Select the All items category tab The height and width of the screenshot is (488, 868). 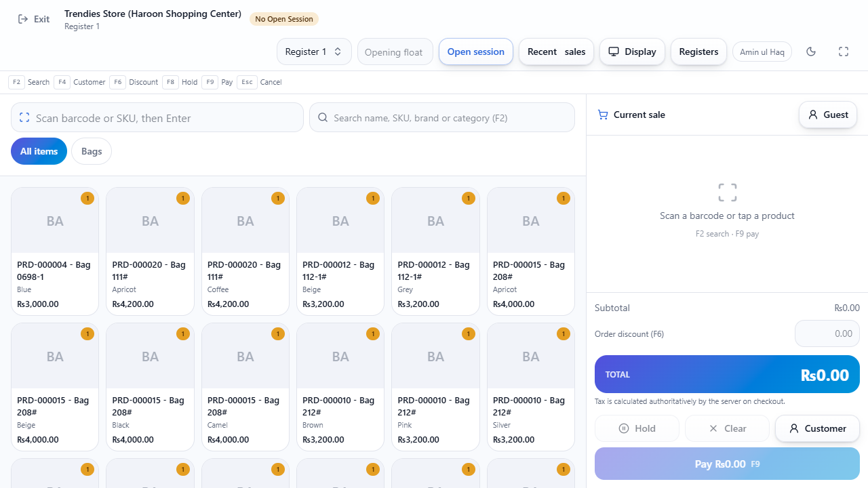(x=39, y=151)
